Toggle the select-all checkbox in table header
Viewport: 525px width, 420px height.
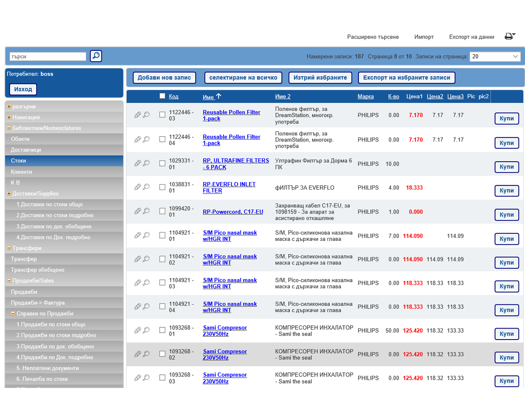pos(162,96)
